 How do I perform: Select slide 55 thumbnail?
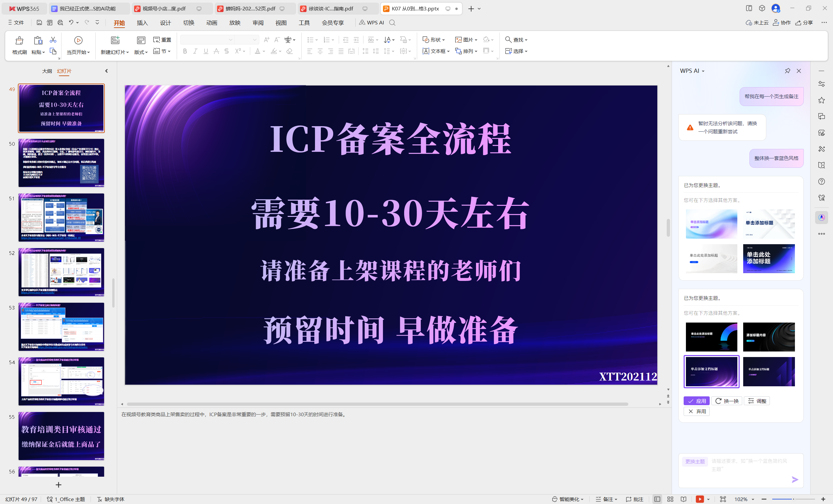tap(61, 436)
